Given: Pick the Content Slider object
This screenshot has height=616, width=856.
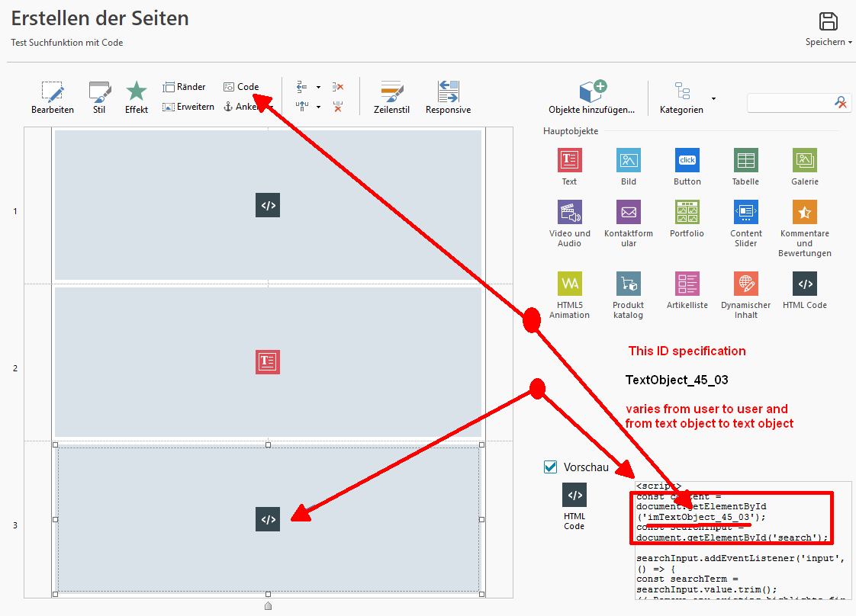Looking at the screenshot, I should pos(745,212).
